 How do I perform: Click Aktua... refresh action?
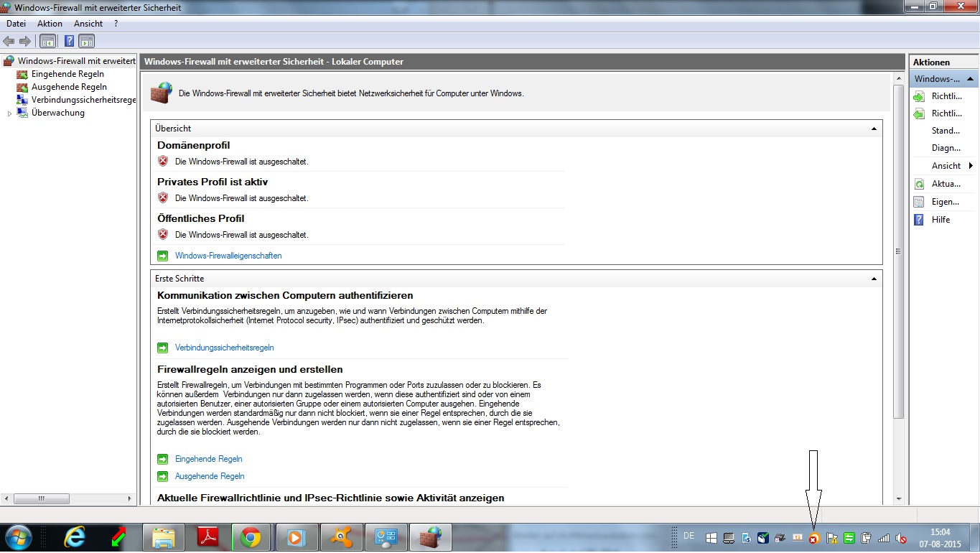[944, 184]
